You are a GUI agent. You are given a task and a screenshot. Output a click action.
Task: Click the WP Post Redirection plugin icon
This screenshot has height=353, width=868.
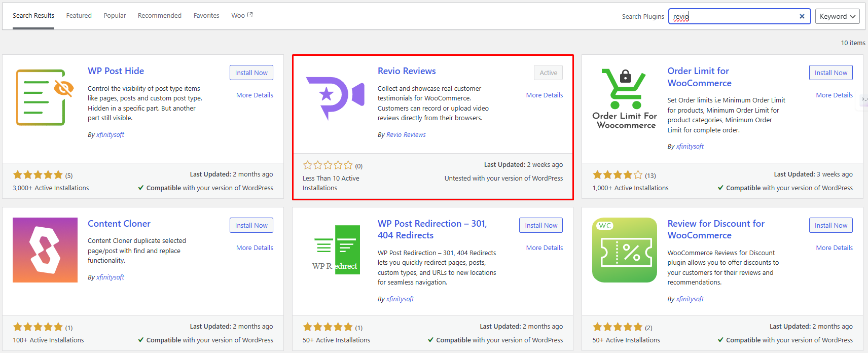(335, 250)
